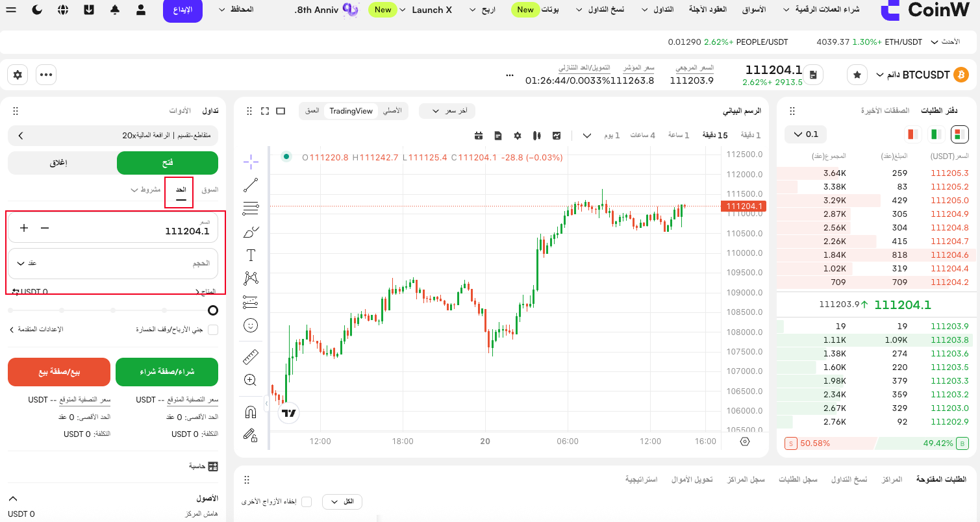Open the notifications bell

tap(115, 10)
